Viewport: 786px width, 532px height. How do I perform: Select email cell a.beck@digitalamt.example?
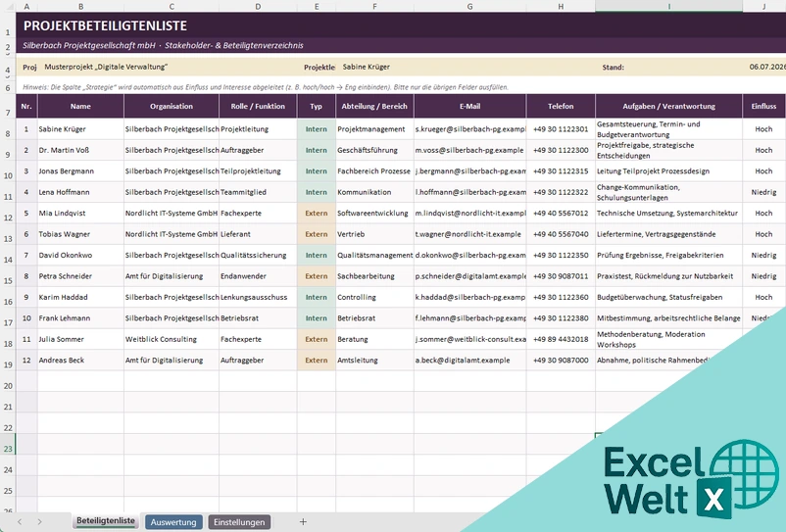click(x=469, y=361)
